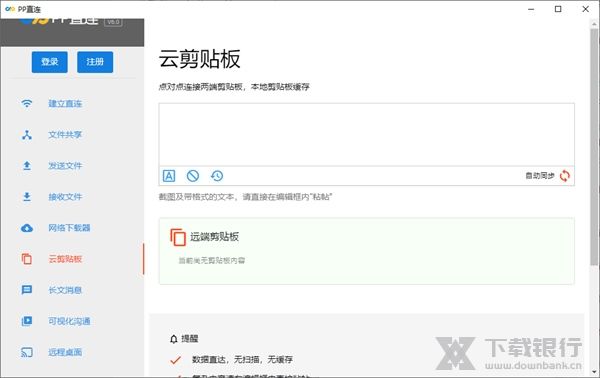
Task: Click the message icon beside 长文消息
Action: pos(27,290)
